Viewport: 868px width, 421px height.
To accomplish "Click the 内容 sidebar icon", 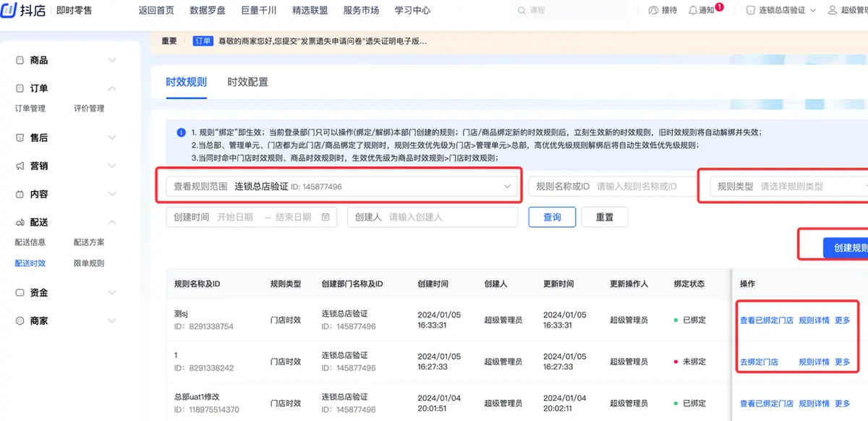I will (20, 194).
